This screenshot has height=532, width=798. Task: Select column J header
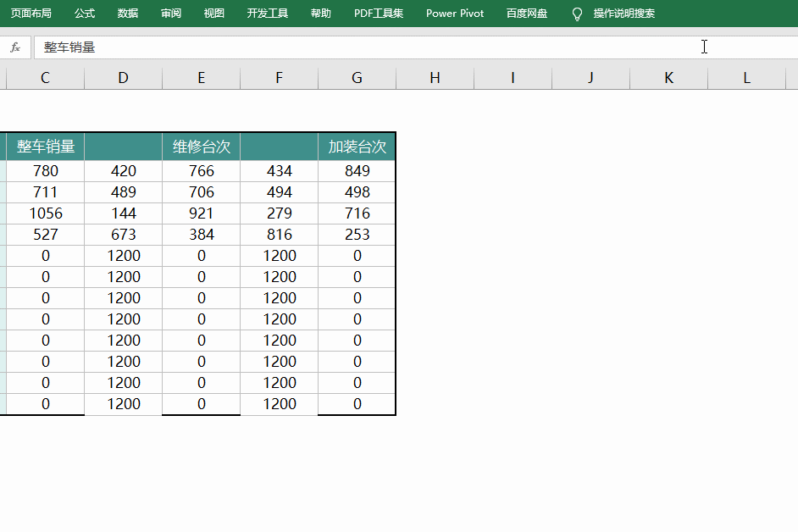(590, 78)
